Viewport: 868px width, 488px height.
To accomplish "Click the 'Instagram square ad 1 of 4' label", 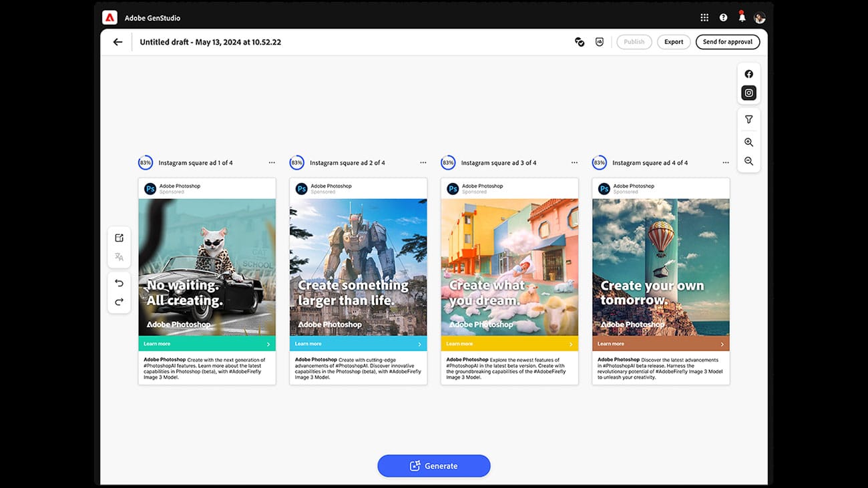I will point(196,163).
